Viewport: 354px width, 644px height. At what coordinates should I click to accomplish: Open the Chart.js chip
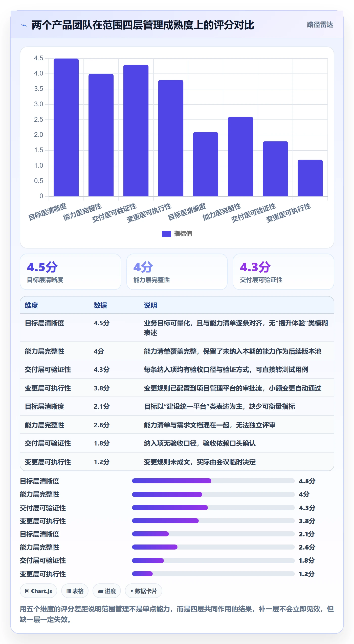pos(38,591)
